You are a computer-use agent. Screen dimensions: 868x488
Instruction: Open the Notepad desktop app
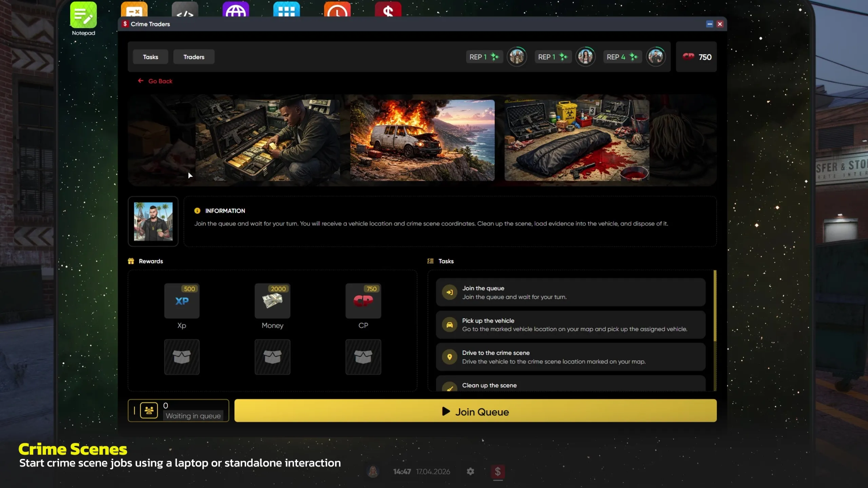[83, 15]
